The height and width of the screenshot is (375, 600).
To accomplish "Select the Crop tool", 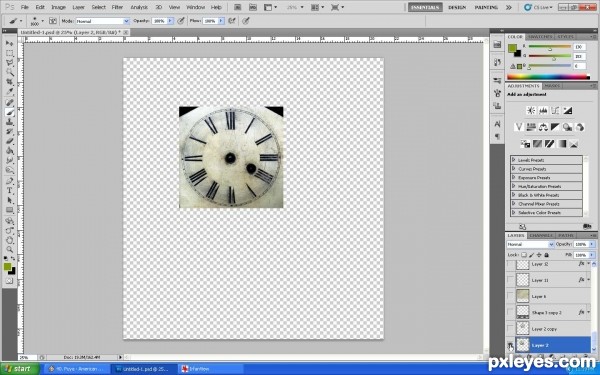I will (10, 82).
